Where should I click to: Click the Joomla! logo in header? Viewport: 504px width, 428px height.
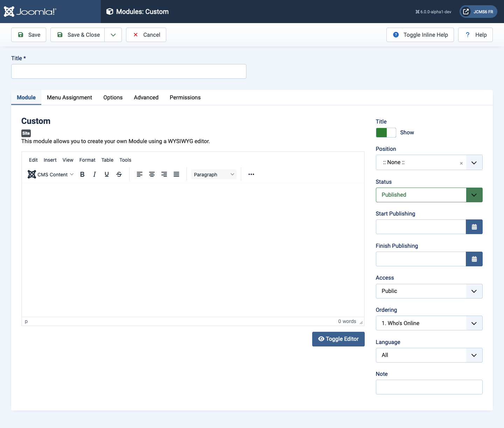pos(30,12)
